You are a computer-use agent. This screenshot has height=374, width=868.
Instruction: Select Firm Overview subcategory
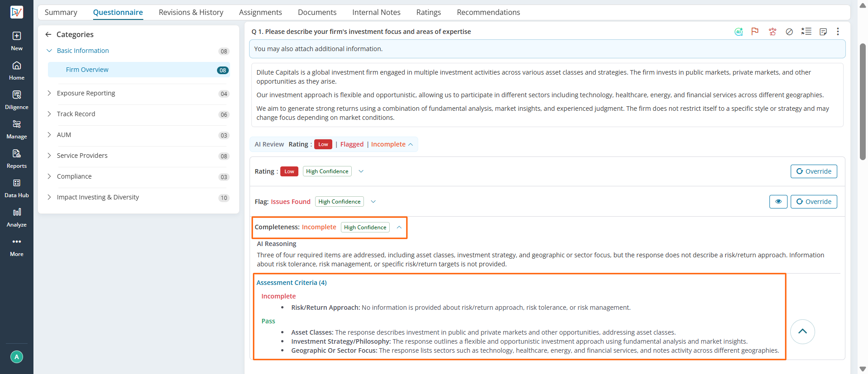[x=139, y=70]
